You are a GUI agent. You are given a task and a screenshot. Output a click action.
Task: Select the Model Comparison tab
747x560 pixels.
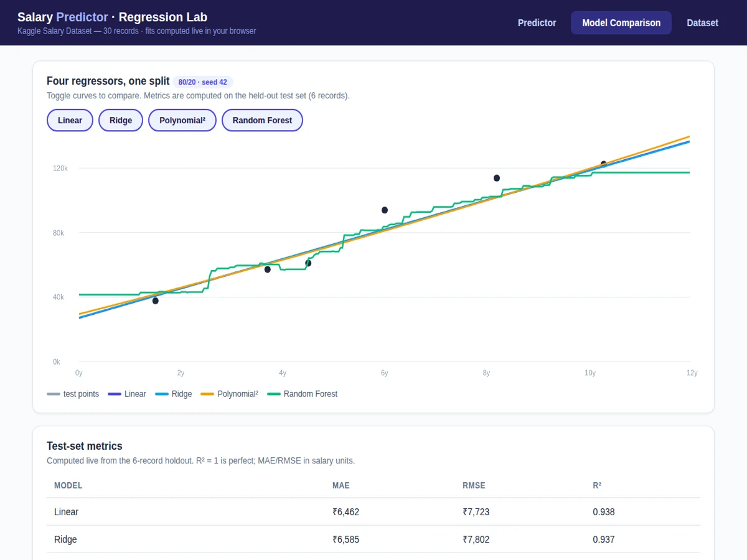[621, 22]
